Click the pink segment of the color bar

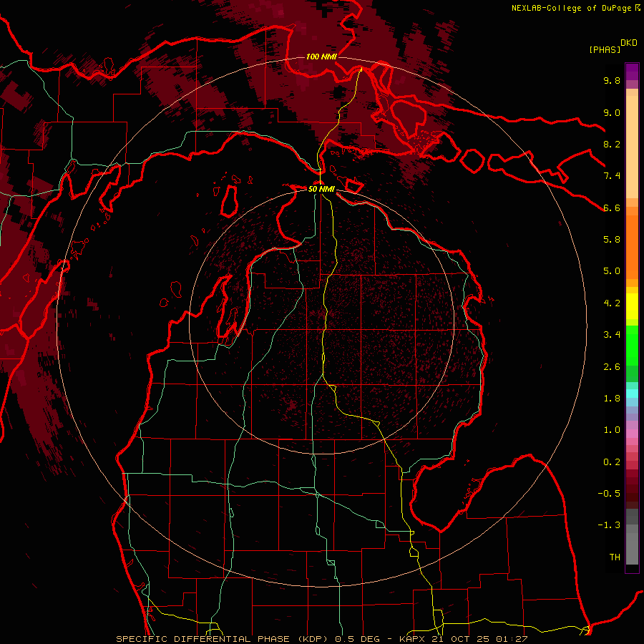(x=632, y=434)
